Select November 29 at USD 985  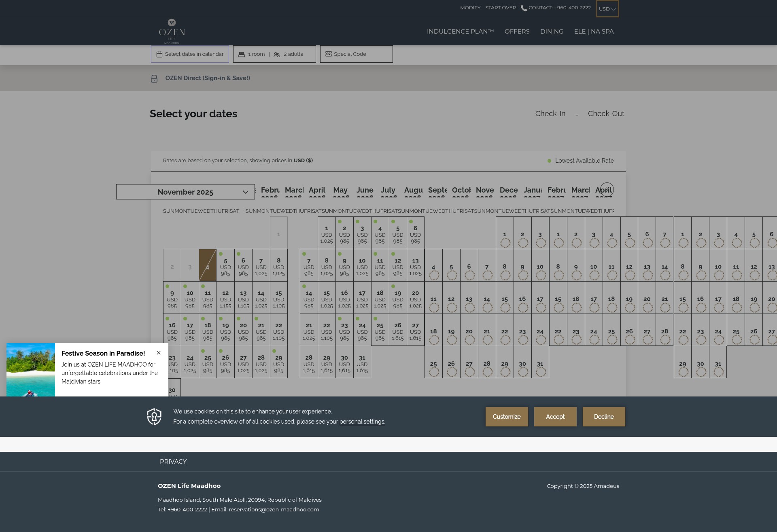point(279,362)
